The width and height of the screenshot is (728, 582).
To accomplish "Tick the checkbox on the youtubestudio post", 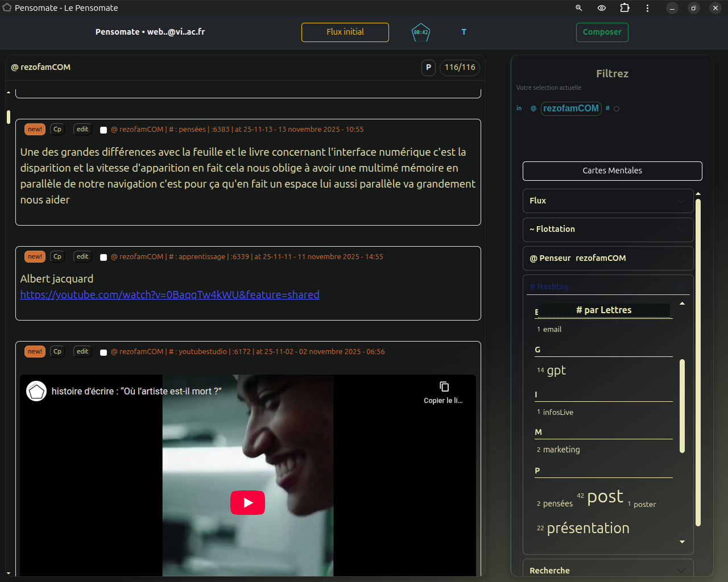I will pyautogui.click(x=104, y=352).
